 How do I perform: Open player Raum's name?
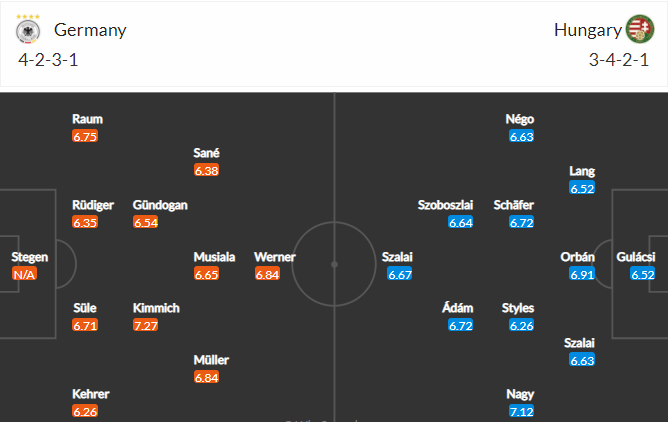87,119
